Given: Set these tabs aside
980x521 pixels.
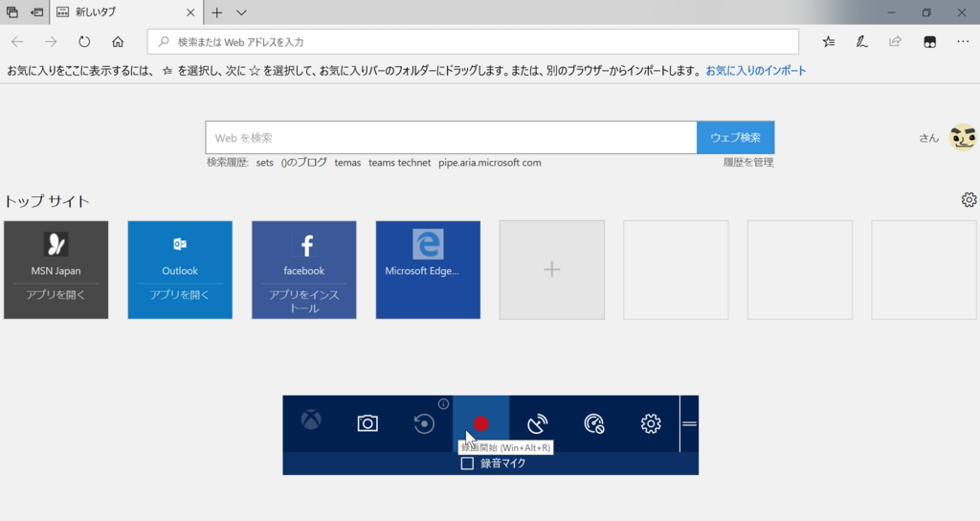Looking at the screenshot, I should click(x=37, y=11).
